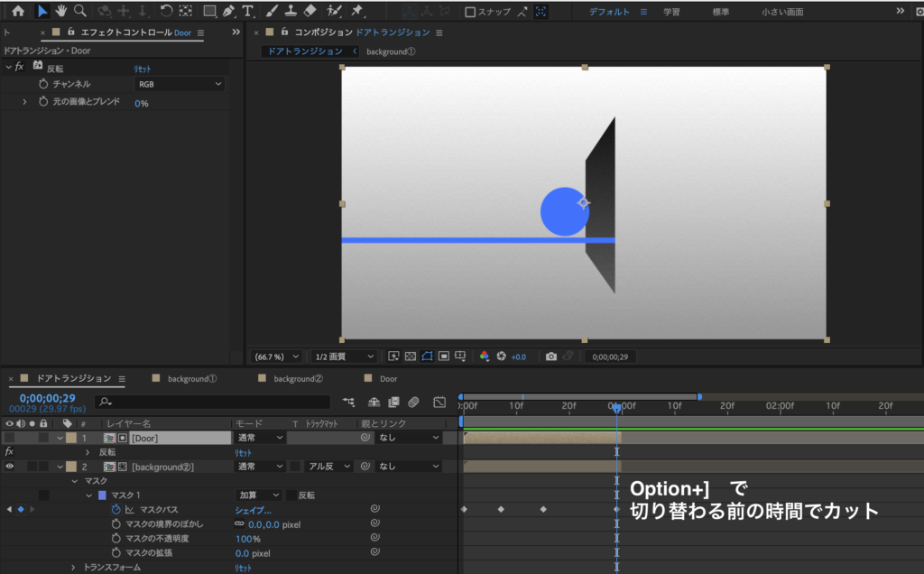Screen dimensions: 924x574
Task: Click the Home icon in the toolbar
Action: click(x=18, y=11)
